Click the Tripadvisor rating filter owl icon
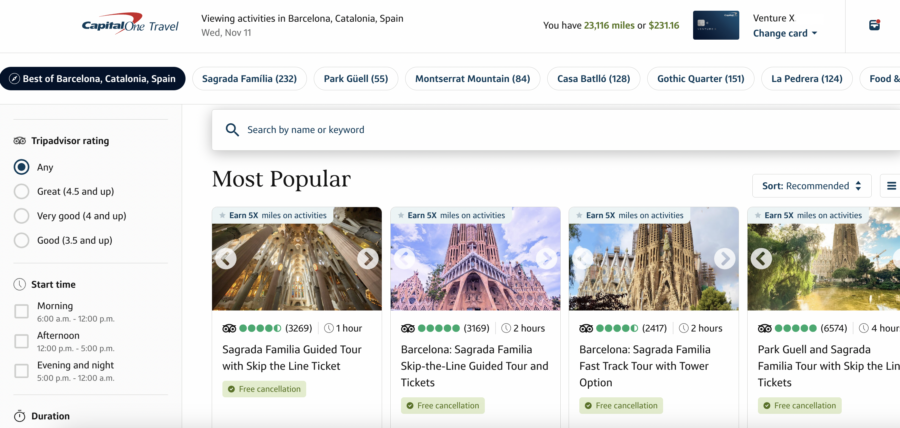This screenshot has width=900, height=428. coord(20,141)
